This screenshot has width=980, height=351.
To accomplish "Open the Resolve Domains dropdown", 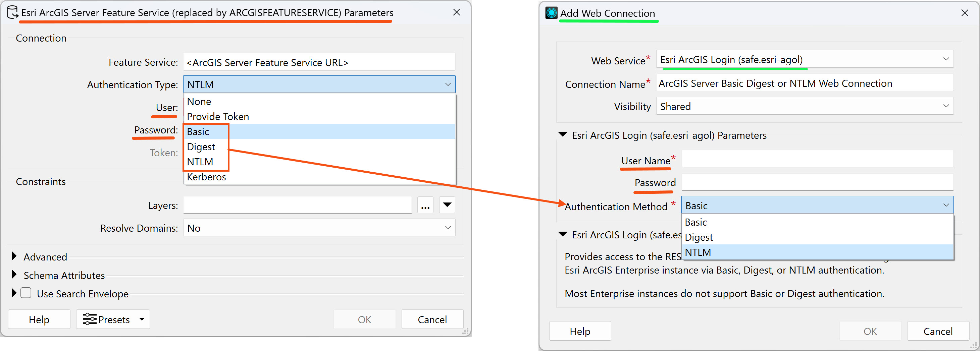I will (319, 228).
